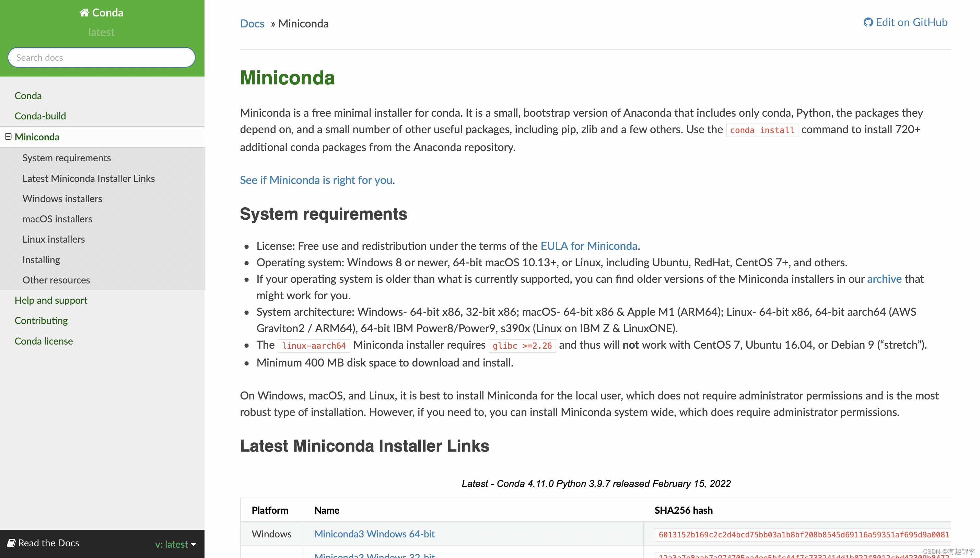
Task: Click the GitHub icon beside Edit link
Action: (x=868, y=23)
